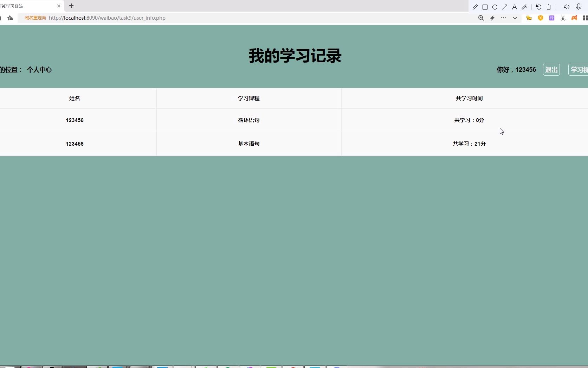Viewport: 588px width, 368px height.
Task: Select the rectangle shape tool
Action: (x=485, y=7)
